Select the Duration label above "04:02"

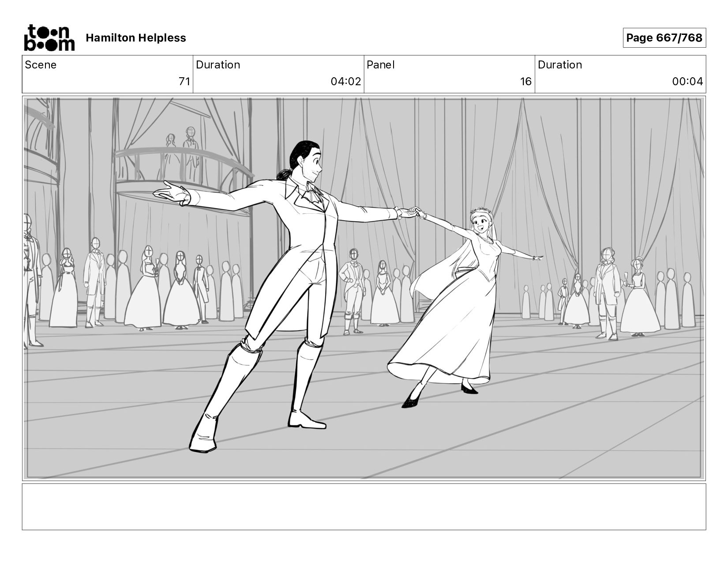[218, 65]
